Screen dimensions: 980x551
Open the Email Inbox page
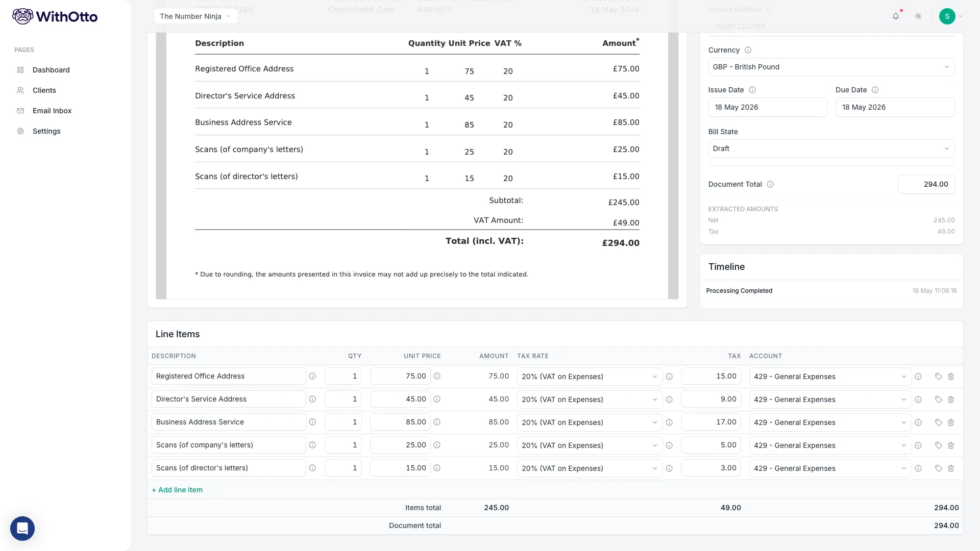tap(52, 111)
